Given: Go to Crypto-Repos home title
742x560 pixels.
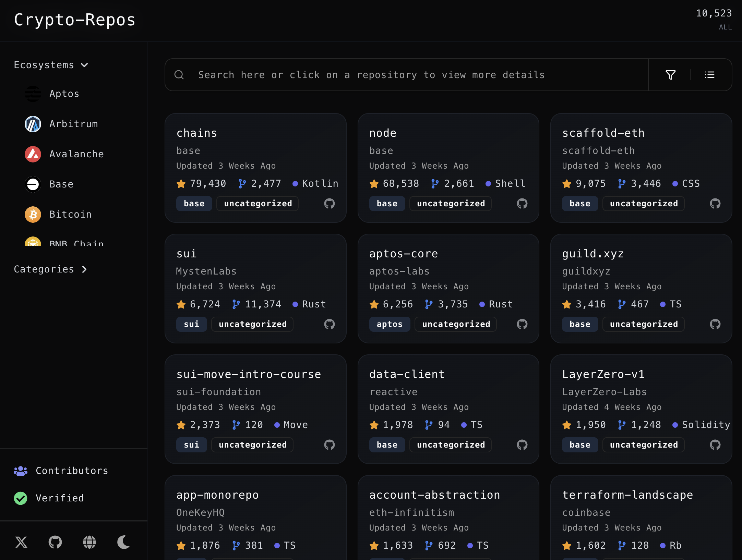Looking at the screenshot, I should point(75,20).
